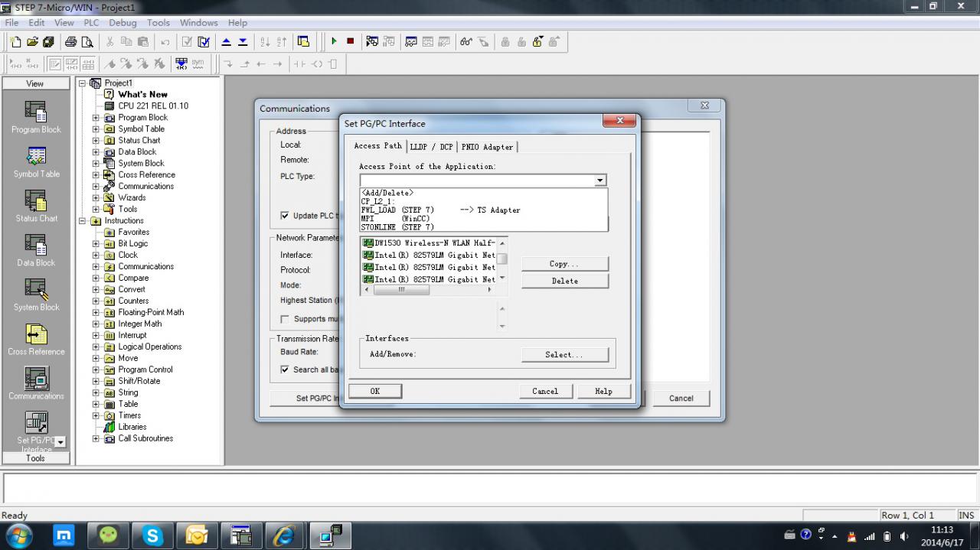This screenshot has width=980, height=550.
Task: Toggle the Search all baud rates checkbox
Action: [285, 369]
